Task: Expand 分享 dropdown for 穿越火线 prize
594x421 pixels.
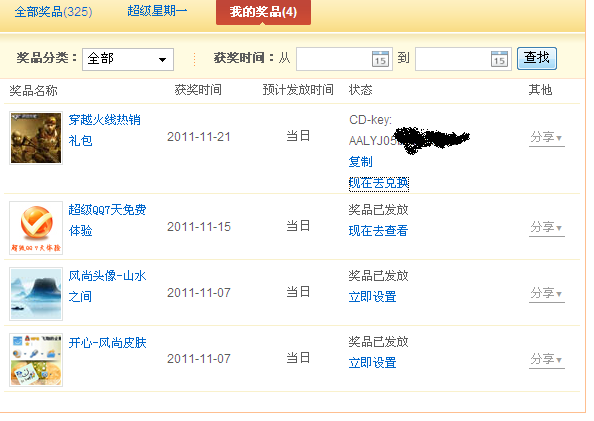Action: click(x=546, y=137)
